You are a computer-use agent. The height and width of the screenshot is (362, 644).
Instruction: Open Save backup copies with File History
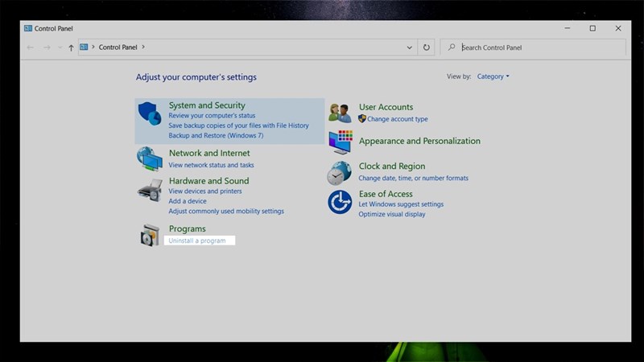pos(238,125)
